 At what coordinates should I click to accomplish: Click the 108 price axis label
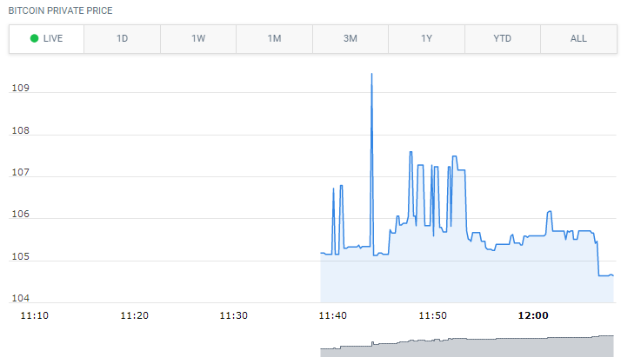[x=21, y=130]
